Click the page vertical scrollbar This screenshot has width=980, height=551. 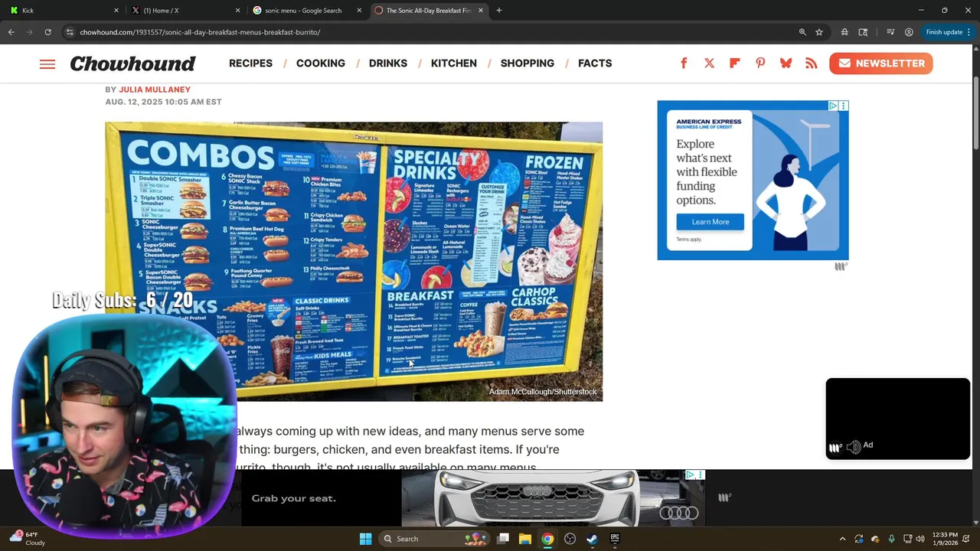coord(975,115)
